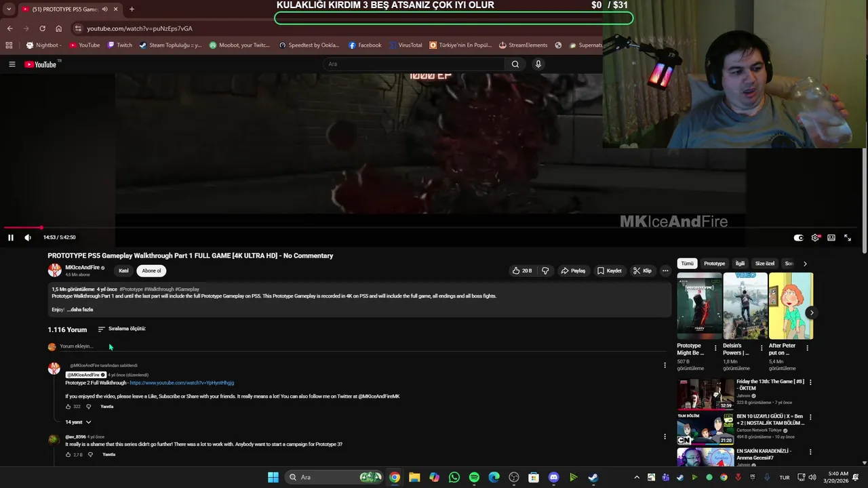This screenshot has width=868, height=488.
Task: Go to YouTube home via the logo
Action: (41, 64)
